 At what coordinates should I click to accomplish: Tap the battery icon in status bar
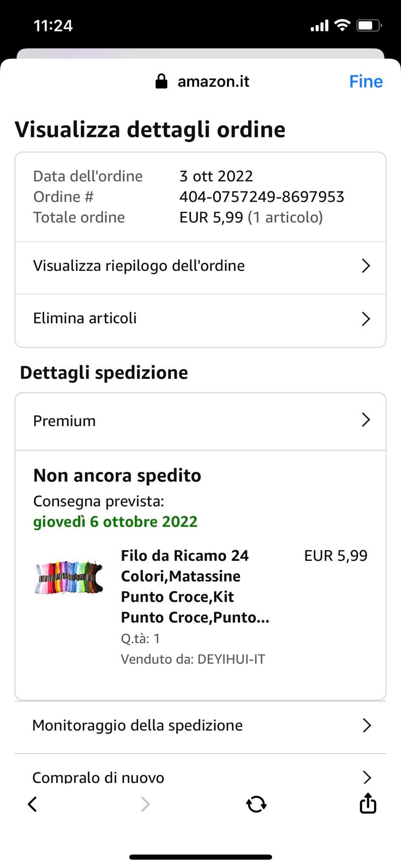[x=369, y=26]
